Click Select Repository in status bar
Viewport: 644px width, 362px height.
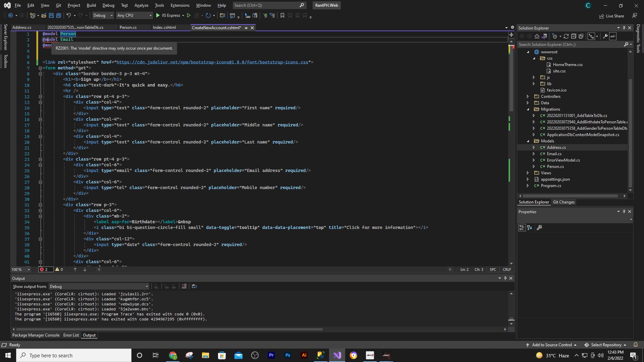coord(606,345)
